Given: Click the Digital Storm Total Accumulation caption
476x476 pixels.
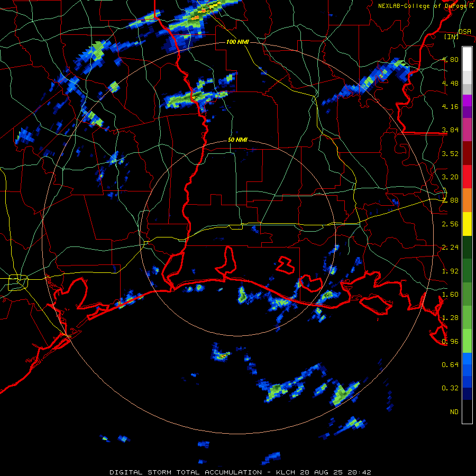Looking at the screenshot, I should [240, 472].
